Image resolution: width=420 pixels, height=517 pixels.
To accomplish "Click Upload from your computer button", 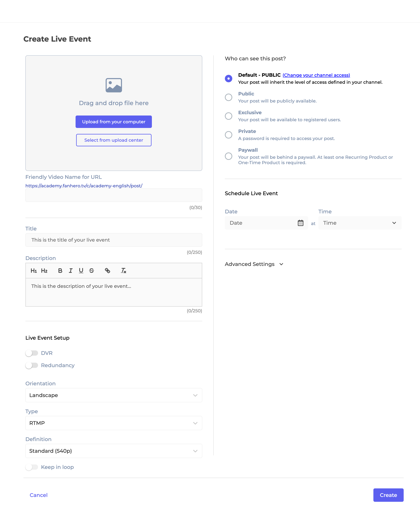I will click(x=114, y=122).
